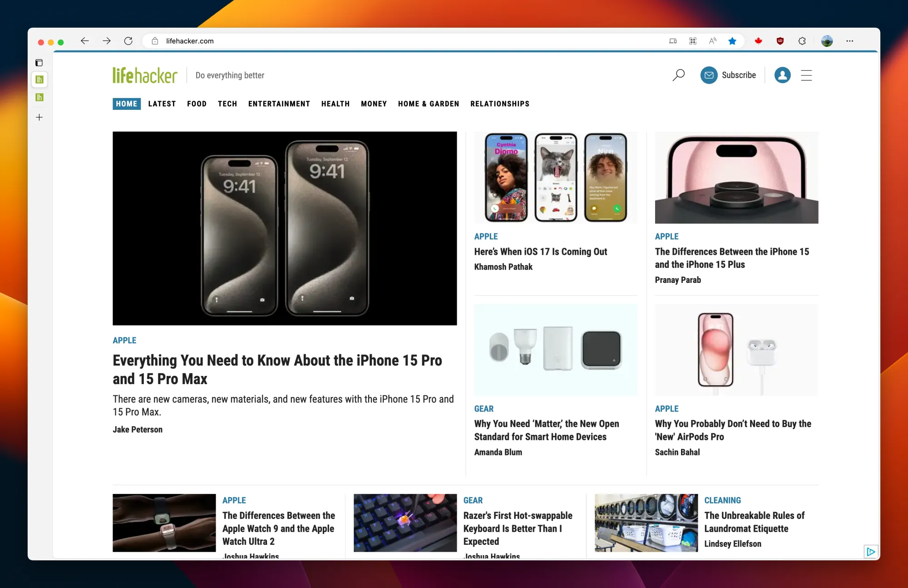
Task: Open 'Here's When iOS 17 Is Coming Out'
Action: coord(540,252)
